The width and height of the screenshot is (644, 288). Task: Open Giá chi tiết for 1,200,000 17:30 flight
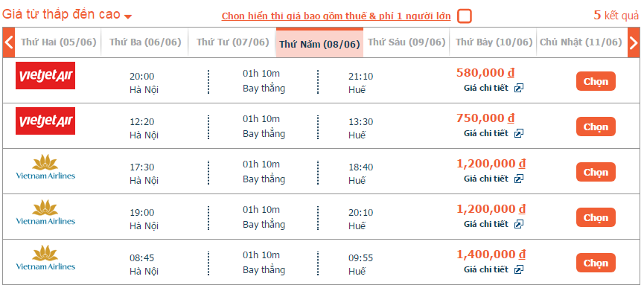tap(486, 179)
